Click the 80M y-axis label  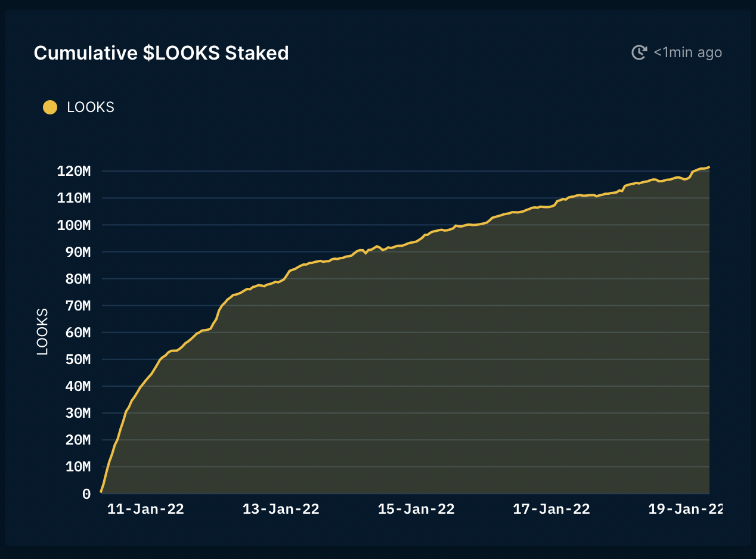click(78, 279)
